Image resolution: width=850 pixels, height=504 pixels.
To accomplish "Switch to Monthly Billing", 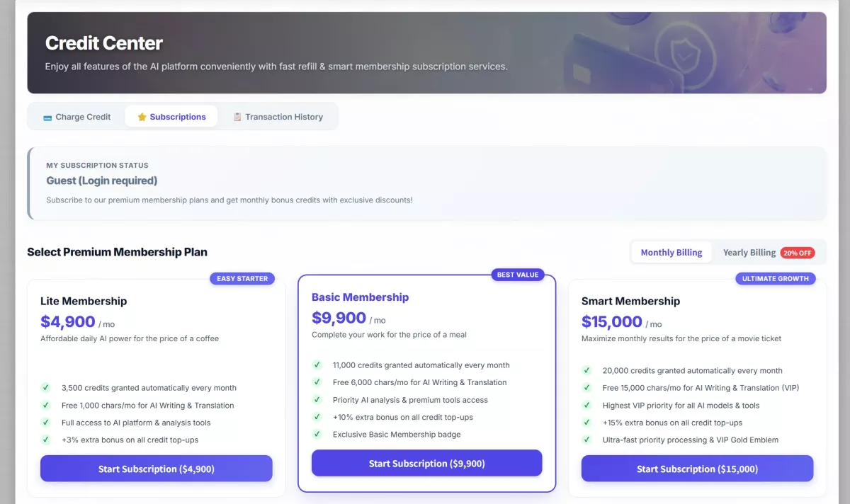I will click(671, 253).
